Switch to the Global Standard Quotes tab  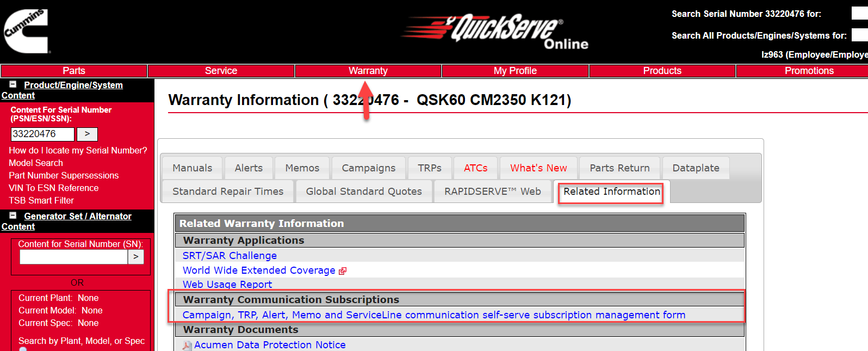coord(364,192)
